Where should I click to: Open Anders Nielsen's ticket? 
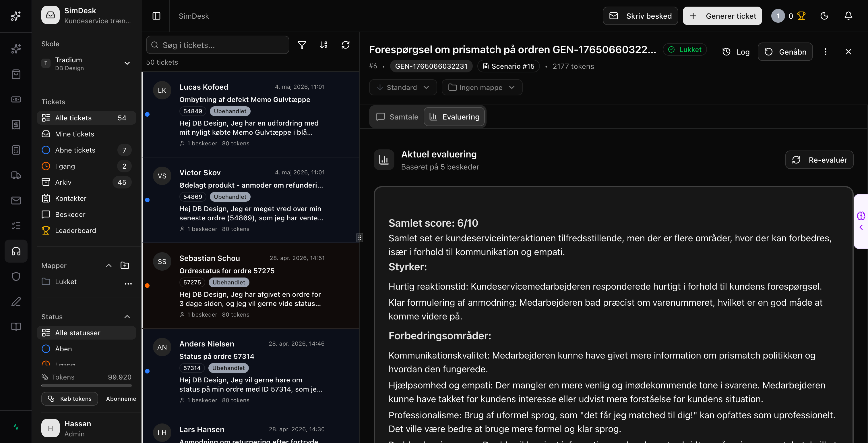(x=251, y=371)
